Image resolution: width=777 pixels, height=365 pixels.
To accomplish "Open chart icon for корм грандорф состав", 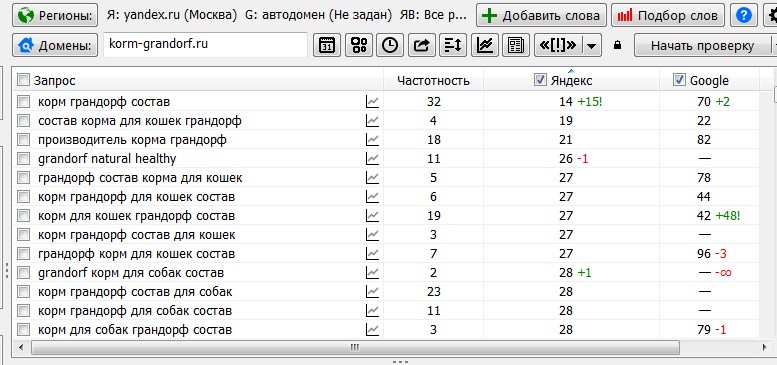I will (x=372, y=102).
